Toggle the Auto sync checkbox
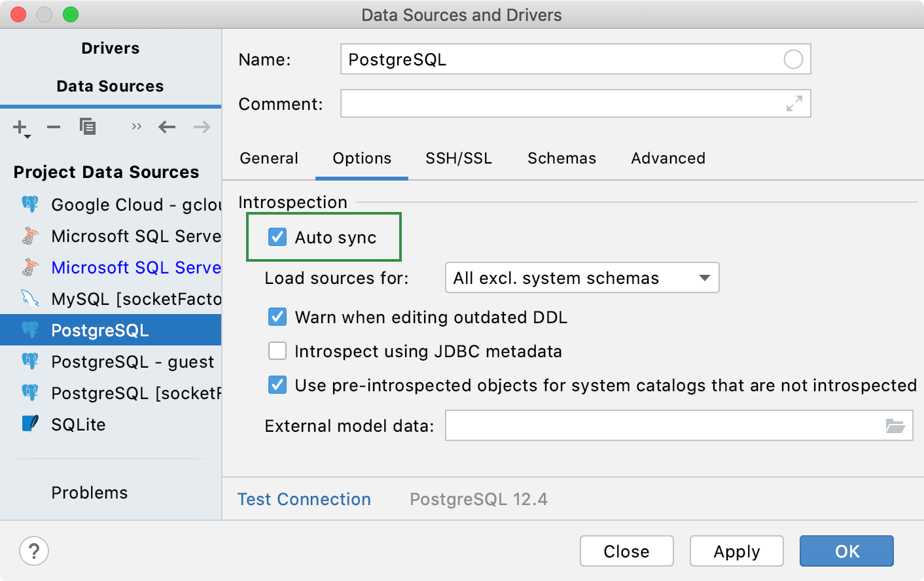This screenshot has width=924, height=581. [277, 238]
